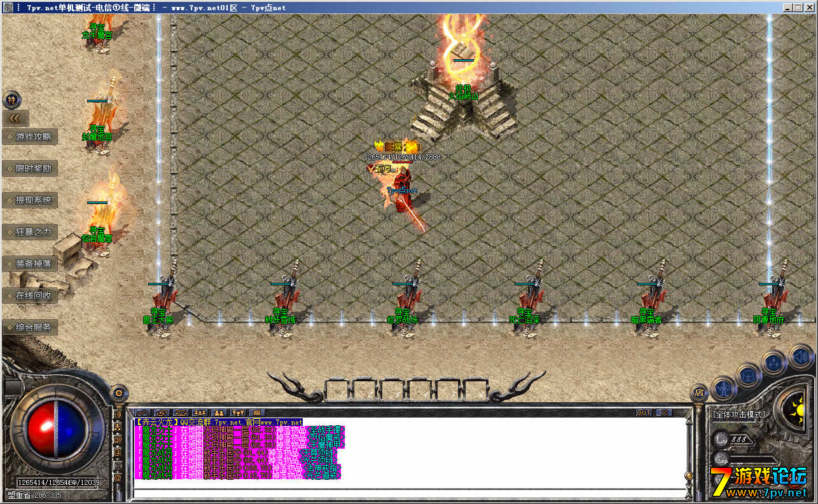
Task: Select quick item slot 3
Action: (x=392, y=389)
